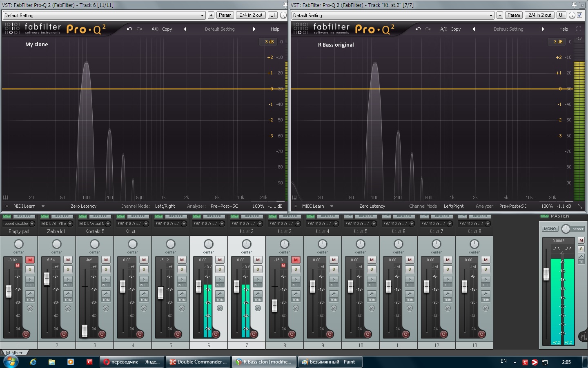Arm track 1 Empty pad for recording
Viewport: 588px width, 368px height.
point(26,334)
